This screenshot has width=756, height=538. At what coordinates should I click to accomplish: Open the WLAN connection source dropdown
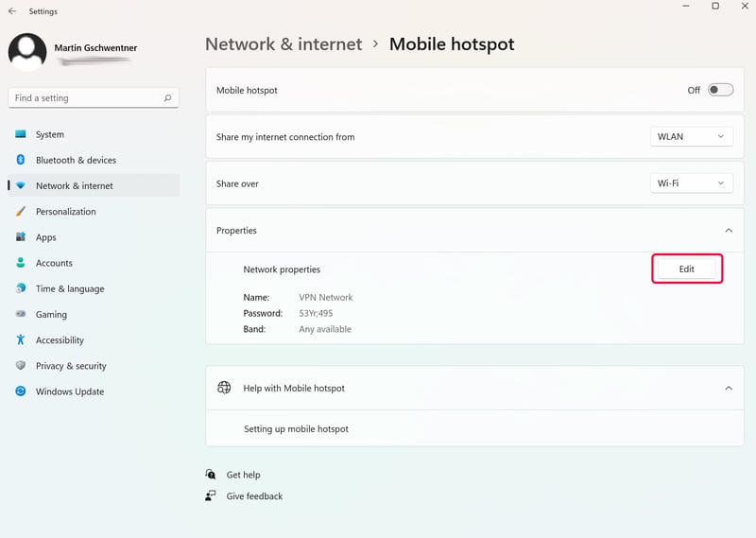click(x=692, y=136)
